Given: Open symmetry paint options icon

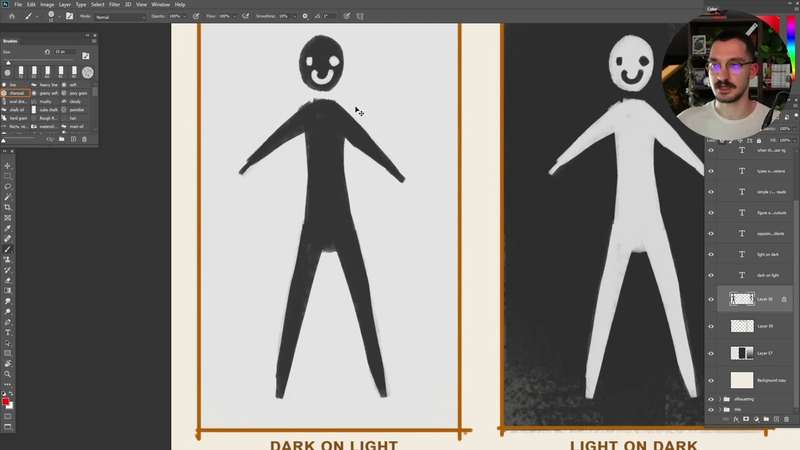Looking at the screenshot, I should 360,16.
